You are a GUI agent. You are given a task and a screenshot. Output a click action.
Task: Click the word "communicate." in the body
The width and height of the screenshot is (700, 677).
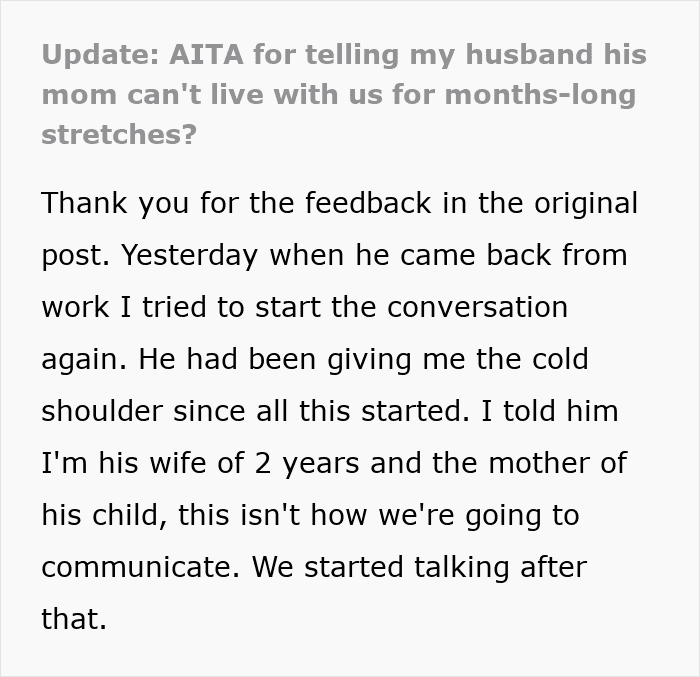[x=139, y=568]
